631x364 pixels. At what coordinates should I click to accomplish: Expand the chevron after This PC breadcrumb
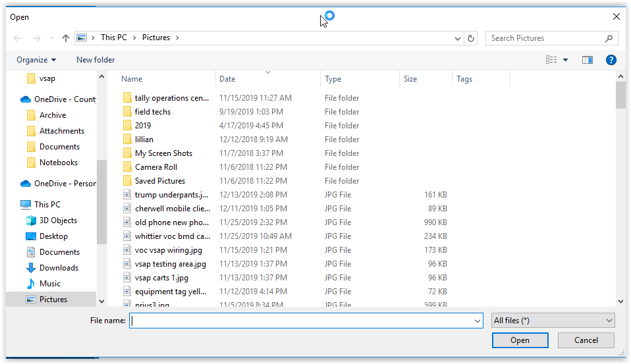134,38
